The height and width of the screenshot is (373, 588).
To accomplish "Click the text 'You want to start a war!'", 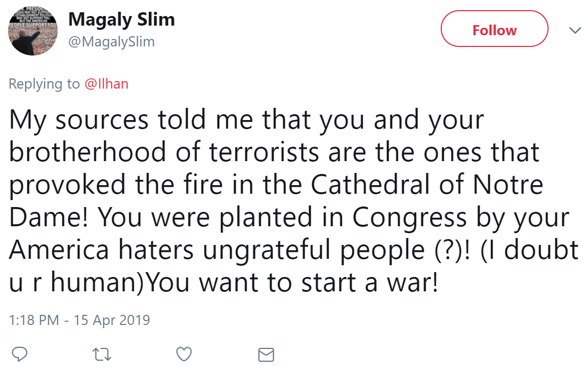I will point(292,283).
